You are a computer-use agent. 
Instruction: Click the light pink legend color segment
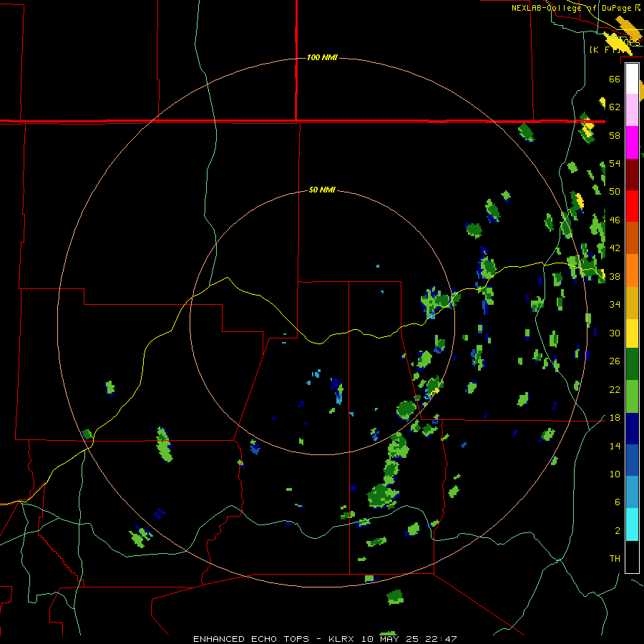[x=632, y=110]
